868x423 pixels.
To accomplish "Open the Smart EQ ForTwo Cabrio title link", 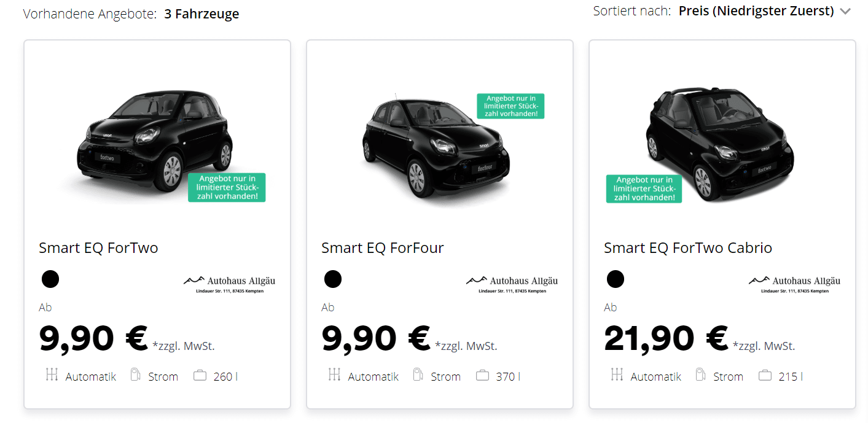I will (688, 248).
